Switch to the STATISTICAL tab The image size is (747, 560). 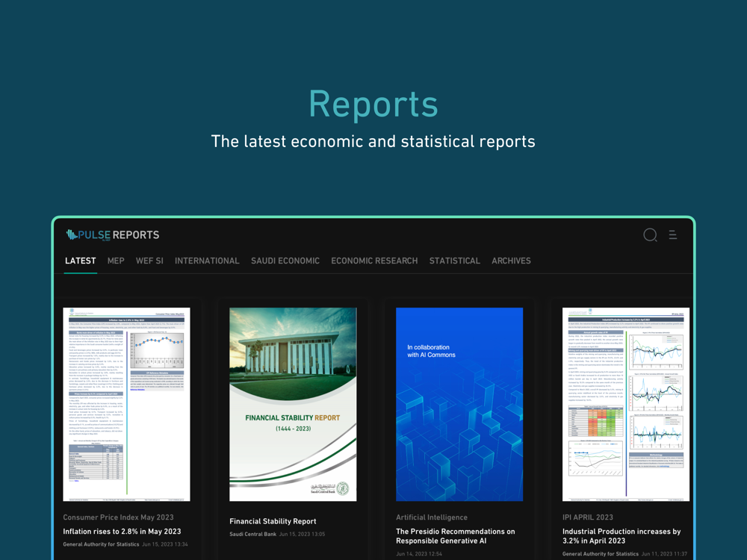tap(454, 261)
